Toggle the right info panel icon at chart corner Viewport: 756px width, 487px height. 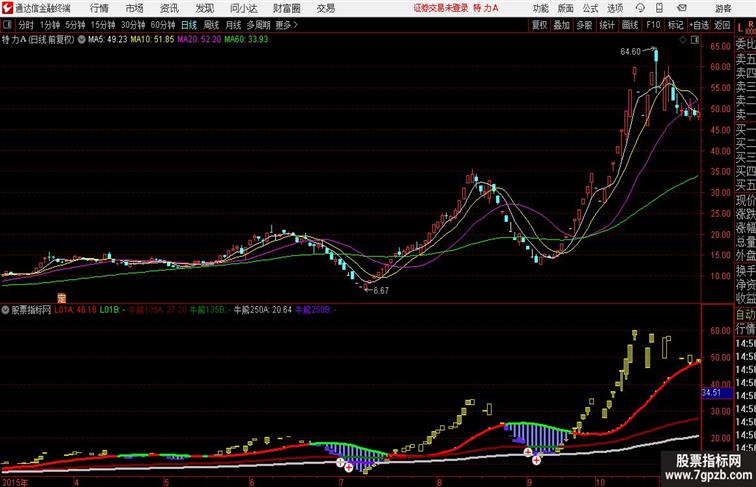[x=695, y=40]
